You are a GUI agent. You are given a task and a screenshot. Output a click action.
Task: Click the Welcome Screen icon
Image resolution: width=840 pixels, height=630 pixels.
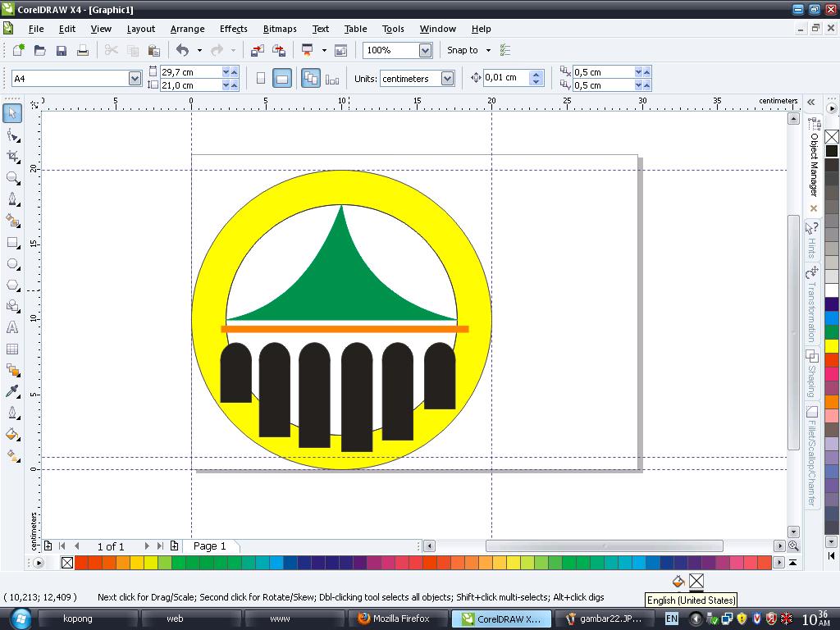340,50
